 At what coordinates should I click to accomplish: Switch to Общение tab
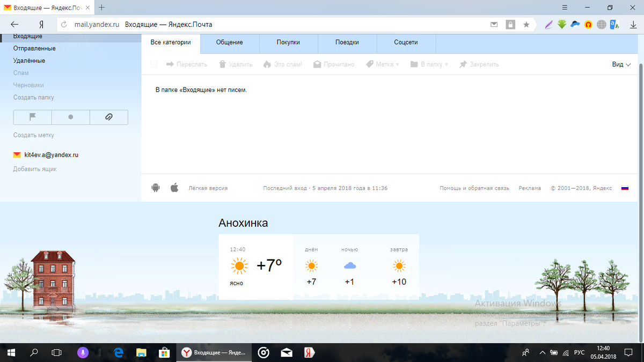click(x=230, y=43)
